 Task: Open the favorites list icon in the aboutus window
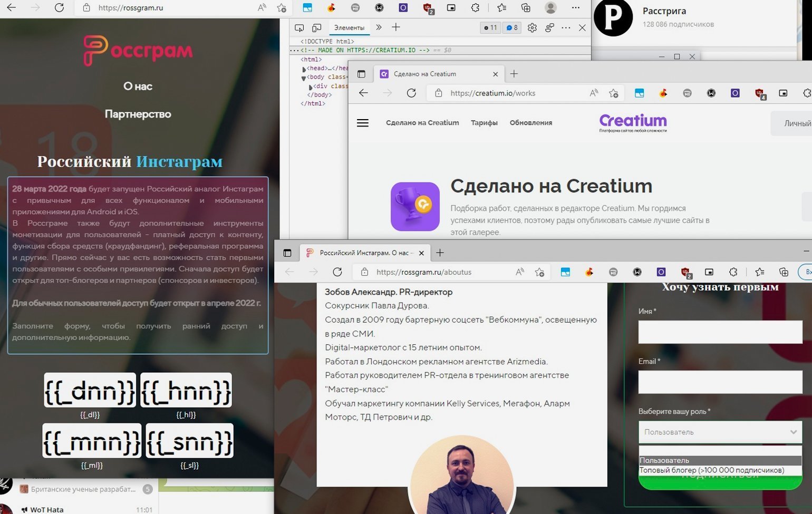click(x=759, y=272)
